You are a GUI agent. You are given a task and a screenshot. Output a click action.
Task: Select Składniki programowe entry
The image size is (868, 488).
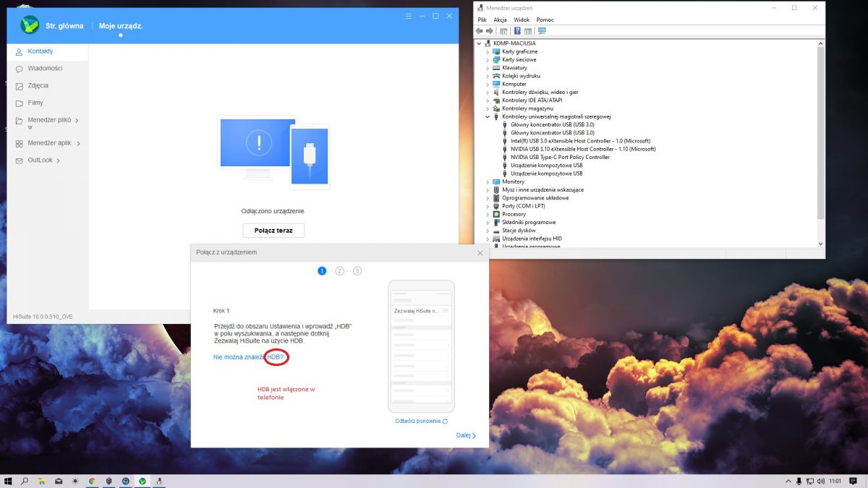[529, 222]
